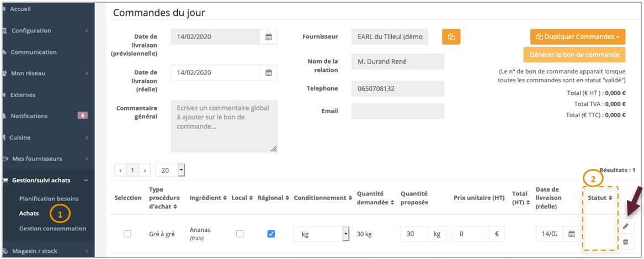Click Générer le bon de commande button
This screenshot has width=644, height=259.
(x=574, y=55)
